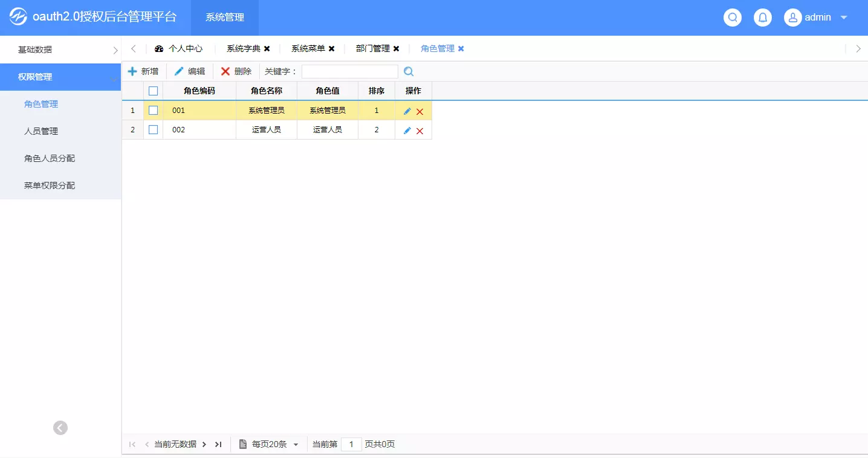Viewport: 868px width, 458px height.
Task: Toggle the select-all checkbox in the table header
Action: click(x=153, y=91)
